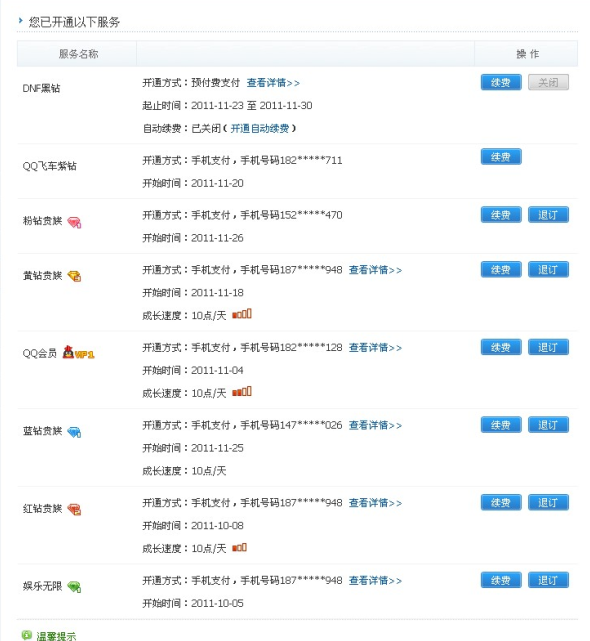
Task: Renew DNF黑钻 with the 续费 button
Action: [x=501, y=82]
